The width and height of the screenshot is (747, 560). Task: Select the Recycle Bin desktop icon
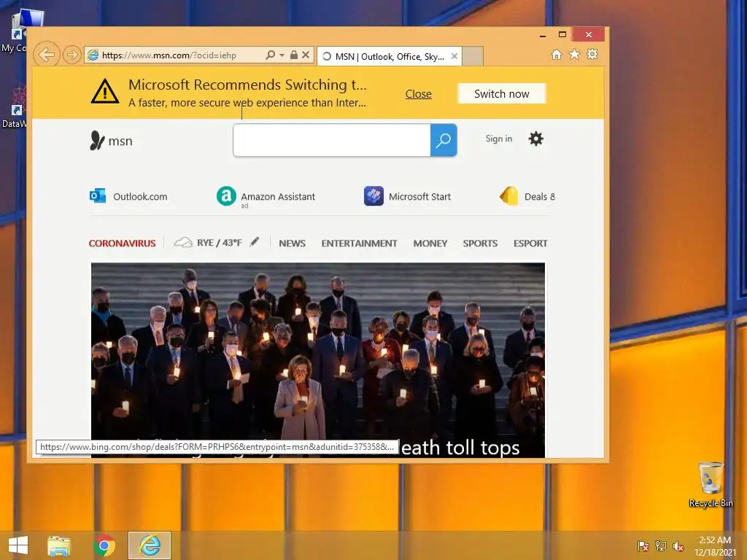(711, 485)
